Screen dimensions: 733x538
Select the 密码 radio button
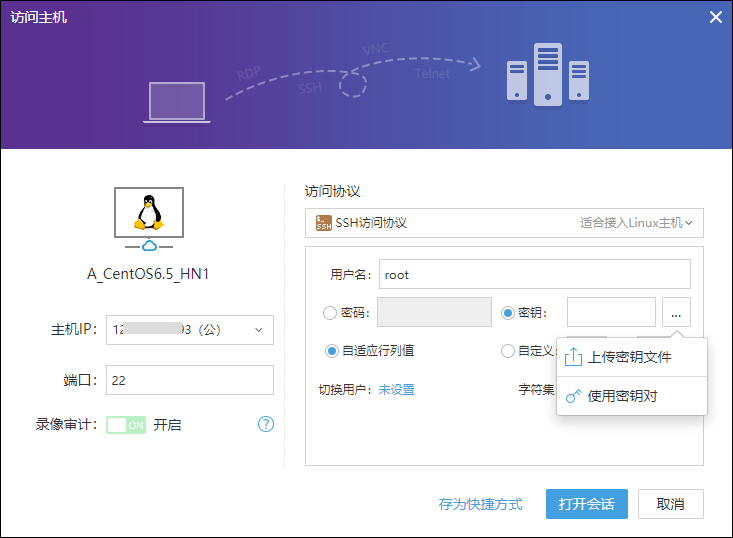[330, 313]
